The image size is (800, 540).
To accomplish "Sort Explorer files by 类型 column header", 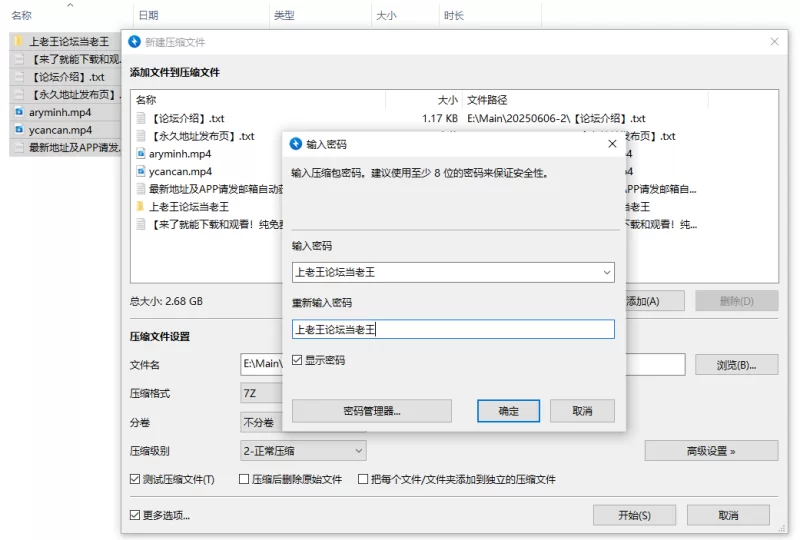I will coord(284,15).
